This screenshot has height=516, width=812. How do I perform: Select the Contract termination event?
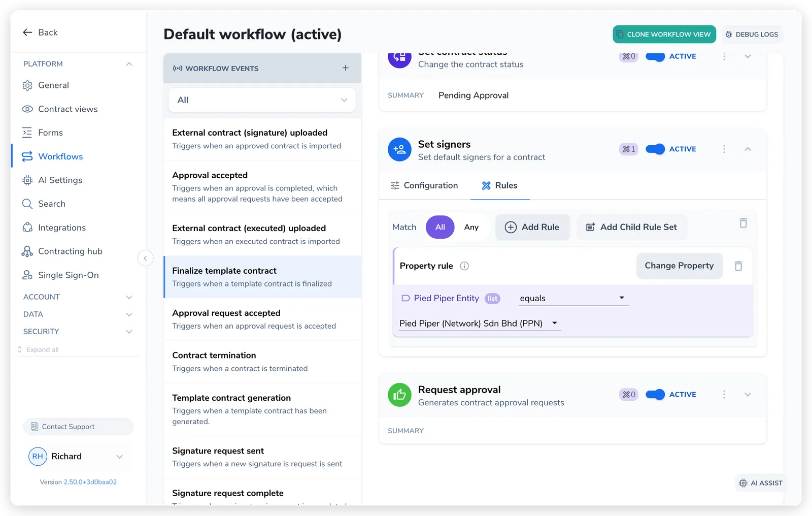(262, 362)
